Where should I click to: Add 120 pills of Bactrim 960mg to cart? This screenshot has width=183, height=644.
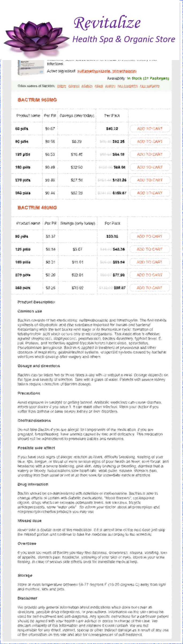click(150, 154)
